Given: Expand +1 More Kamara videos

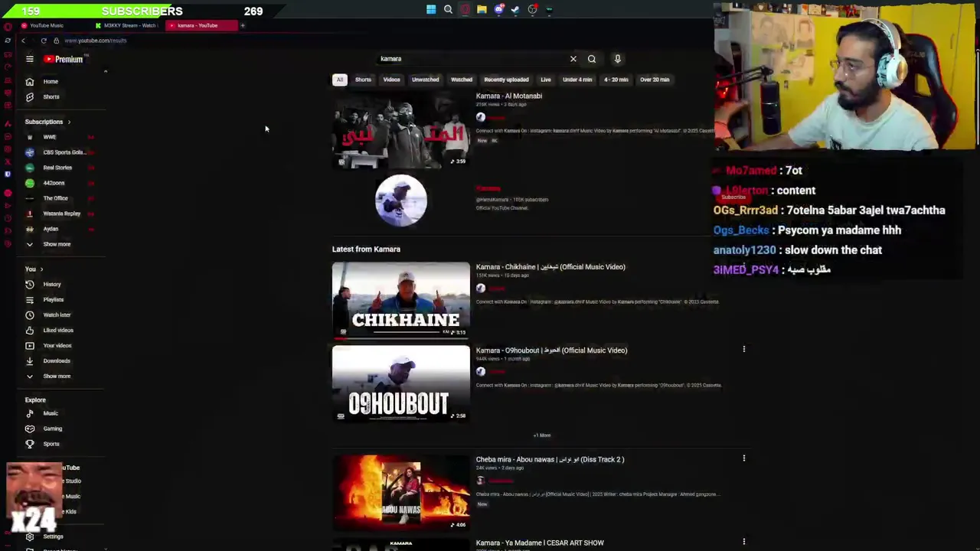Looking at the screenshot, I should 542,435.
